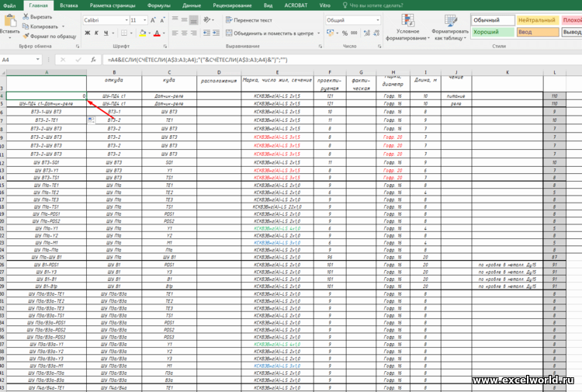Image resolution: width=582 pixels, height=392 pixels.
Task: Switch to the Рецензирование tab
Action: (x=232, y=5)
